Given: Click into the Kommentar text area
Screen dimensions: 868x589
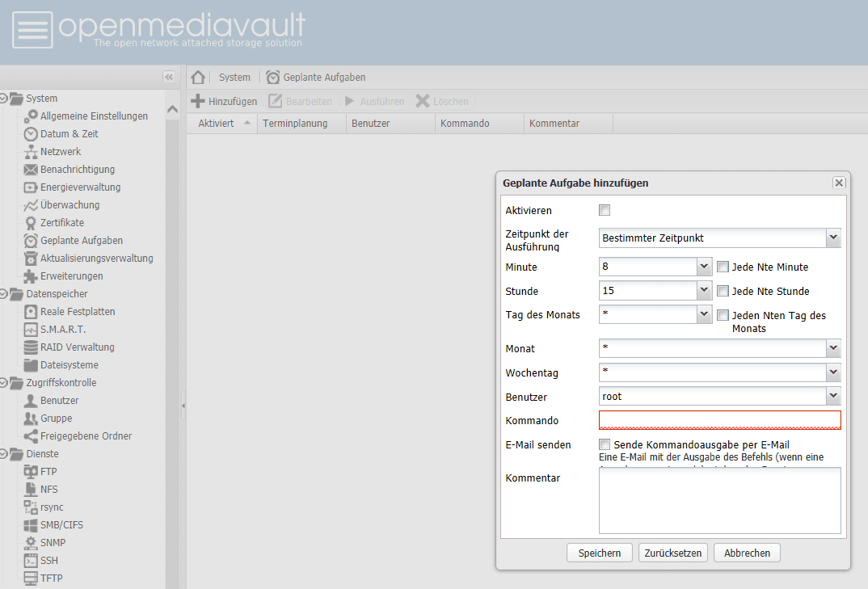Looking at the screenshot, I should point(719,500).
